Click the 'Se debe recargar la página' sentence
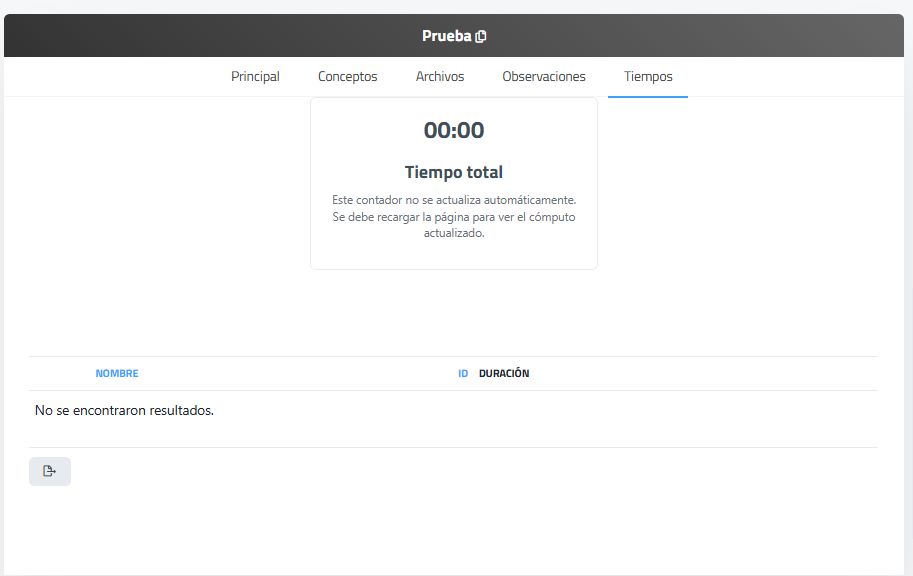Viewport: 913px width, 576px height. (x=454, y=217)
